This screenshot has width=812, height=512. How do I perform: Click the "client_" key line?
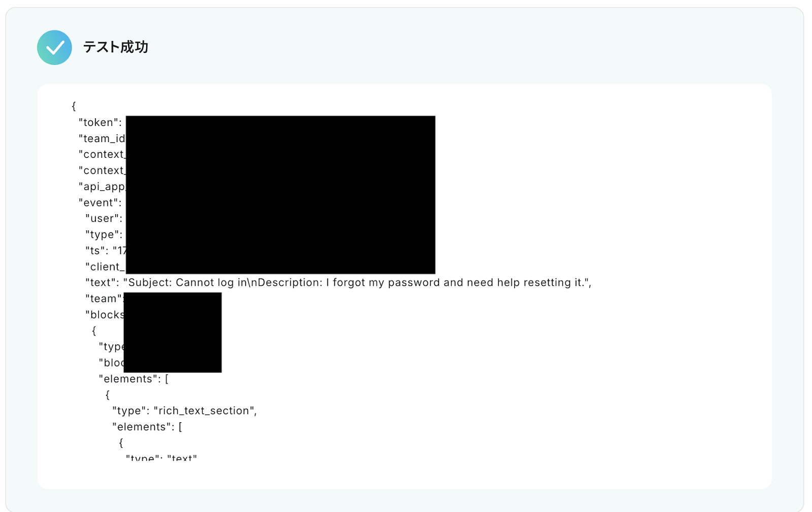point(105,267)
